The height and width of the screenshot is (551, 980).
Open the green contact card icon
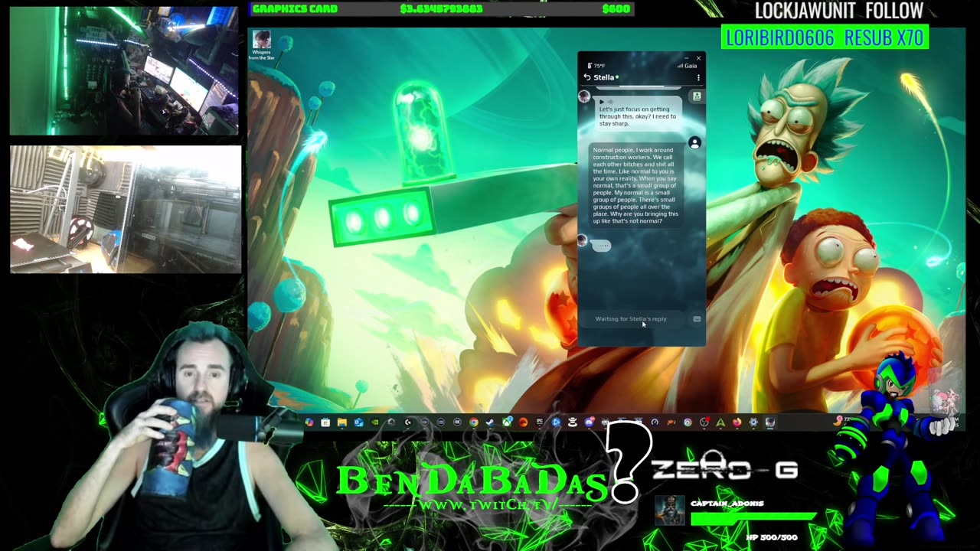click(x=697, y=96)
